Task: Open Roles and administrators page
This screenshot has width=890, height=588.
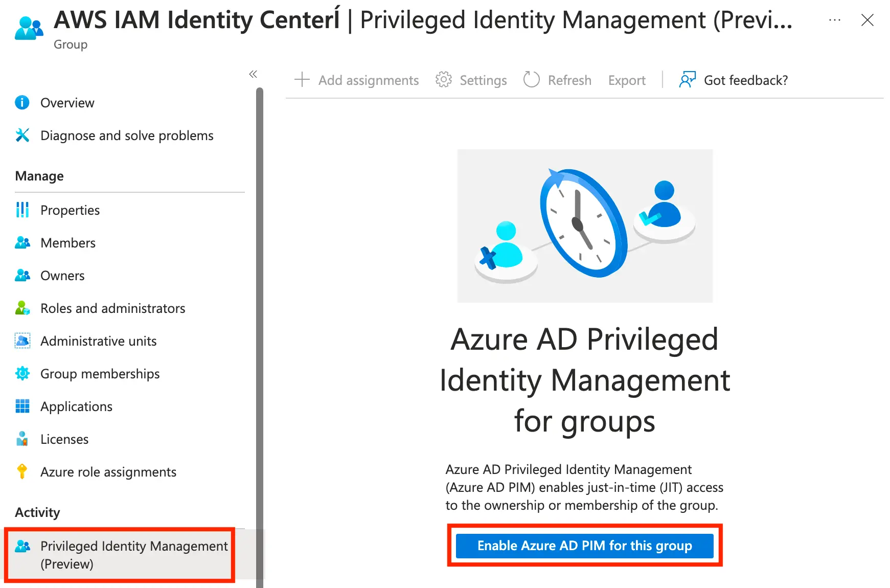Action: pyautogui.click(x=112, y=308)
